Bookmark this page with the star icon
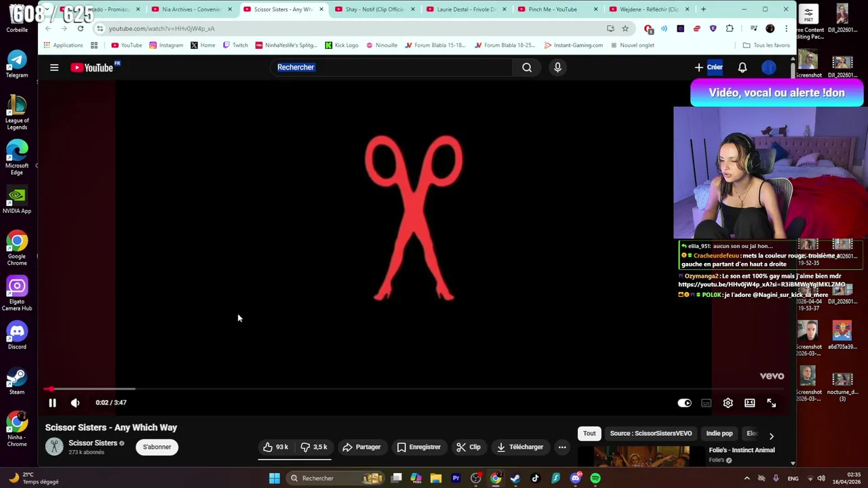868x488 pixels. point(625,28)
